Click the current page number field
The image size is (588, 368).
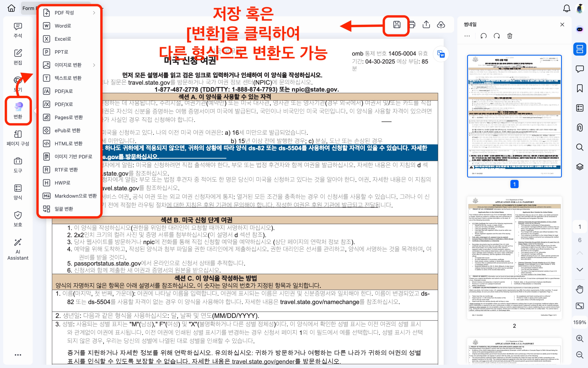coord(580,227)
